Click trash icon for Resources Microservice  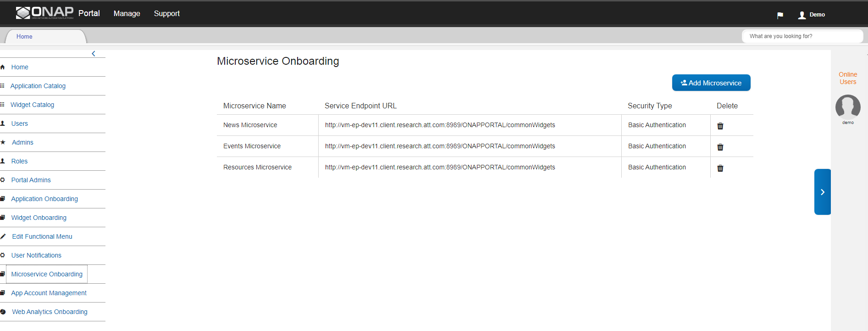pyautogui.click(x=720, y=168)
